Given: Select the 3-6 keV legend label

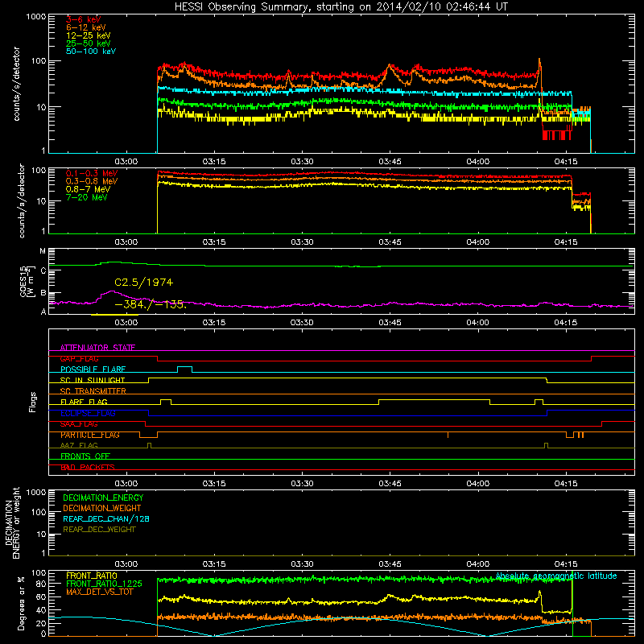Looking at the screenshot, I should 83,19.
